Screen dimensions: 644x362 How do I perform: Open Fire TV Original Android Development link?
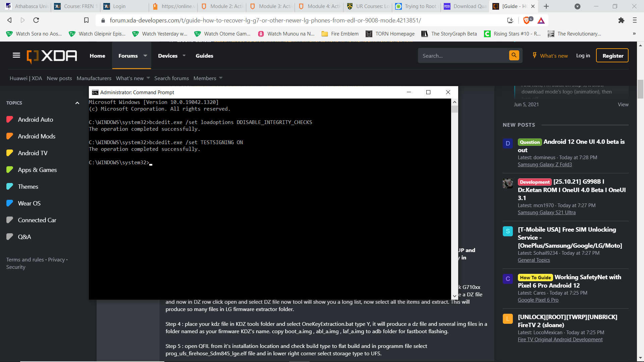(560, 340)
